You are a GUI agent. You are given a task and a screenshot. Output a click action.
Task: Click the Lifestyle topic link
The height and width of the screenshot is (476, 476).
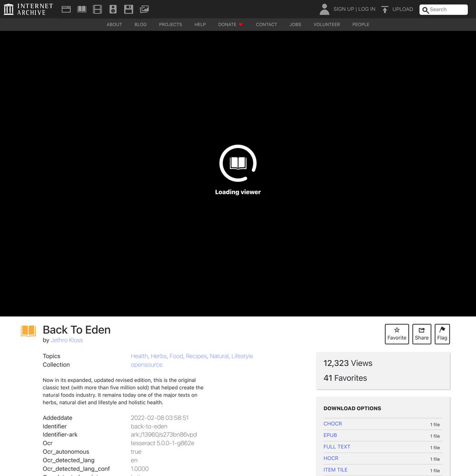pyautogui.click(x=242, y=356)
